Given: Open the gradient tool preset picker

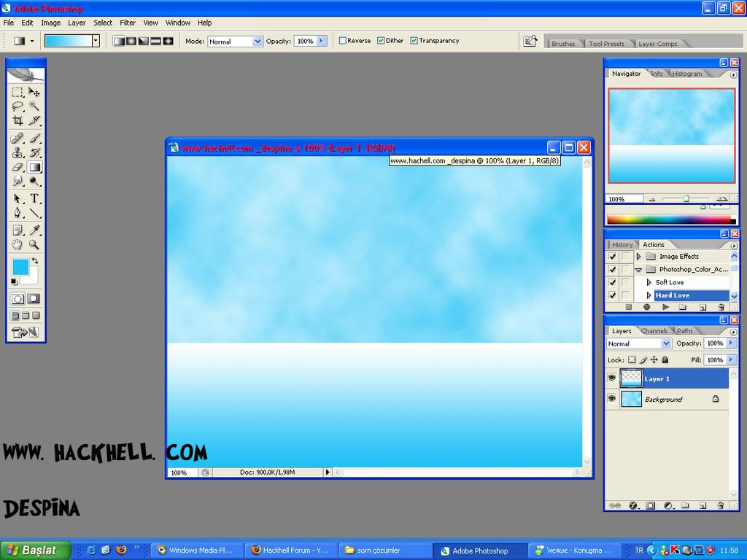Looking at the screenshot, I should click(23, 42).
